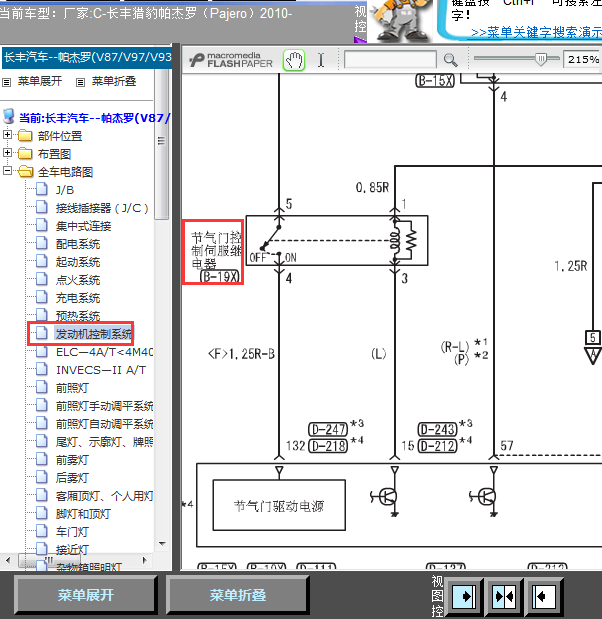The width and height of the screenshot is (602, 619).
Task: Click the view control left arrow button
Action: pyautogui.click(x=544, y=596)
